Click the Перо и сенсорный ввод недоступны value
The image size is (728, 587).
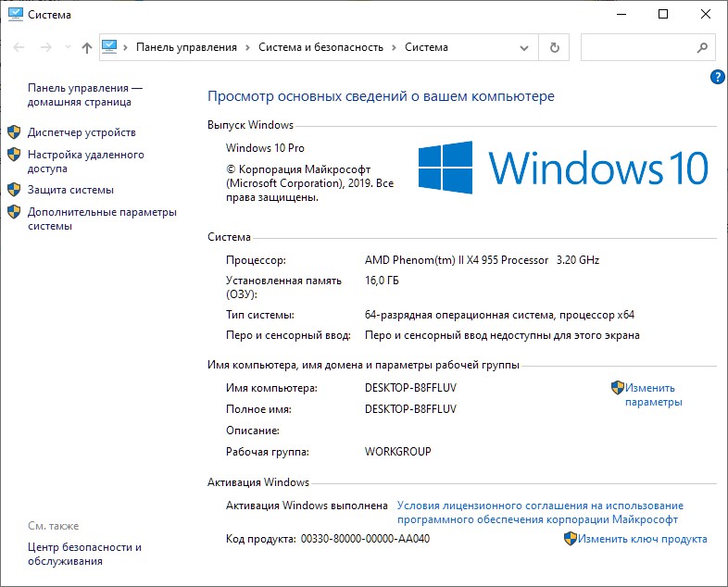502,335
